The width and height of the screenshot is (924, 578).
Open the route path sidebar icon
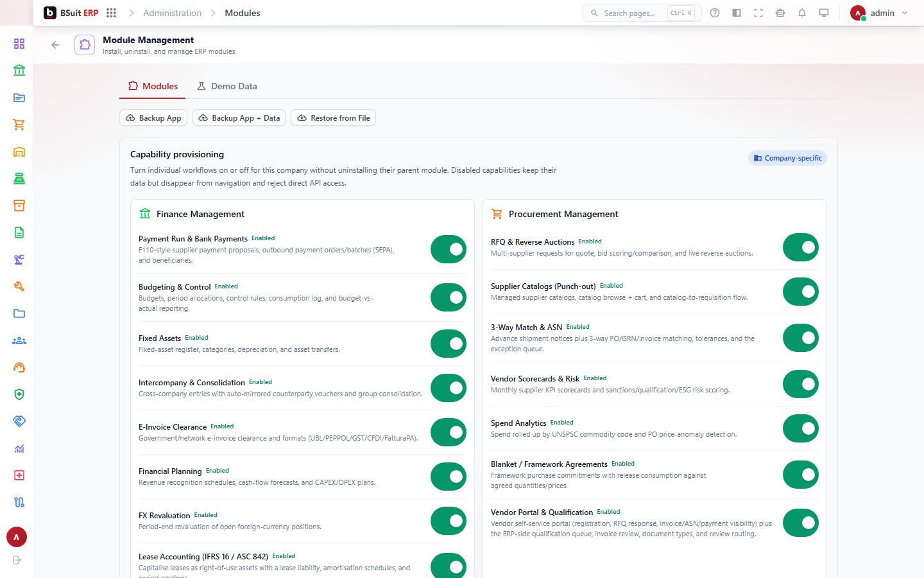tap(19, 502)
